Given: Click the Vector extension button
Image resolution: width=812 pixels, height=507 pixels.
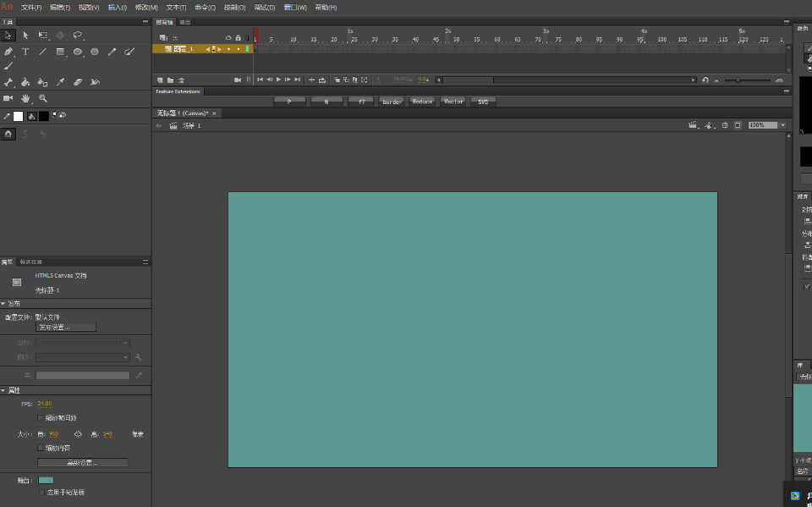Looking at the screenshot, I should [x=453, y=102].
